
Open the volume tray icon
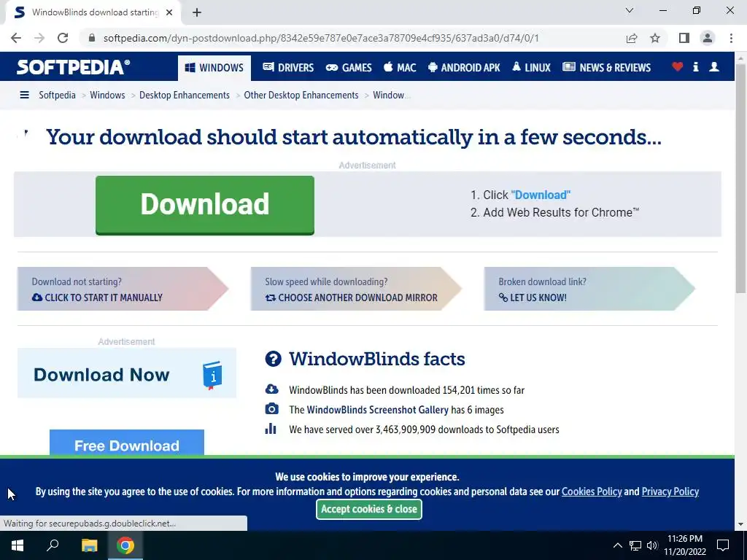[x=652, y=545]
